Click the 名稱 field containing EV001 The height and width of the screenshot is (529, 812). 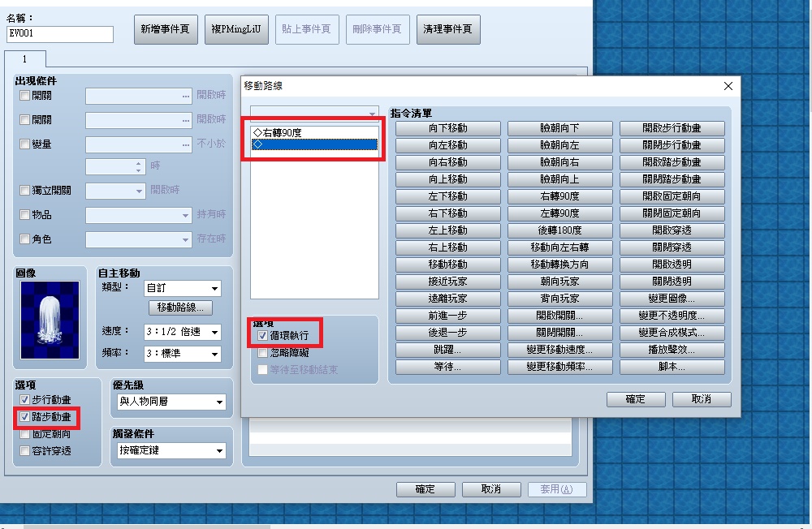pyautogui.click(x=60, y=34)
